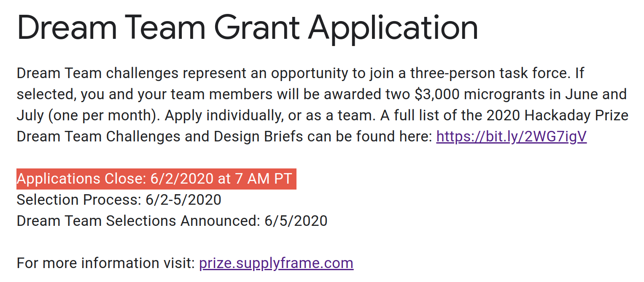
Task: Visit the prize.supplyframe.com link
Action: (276, 263)
